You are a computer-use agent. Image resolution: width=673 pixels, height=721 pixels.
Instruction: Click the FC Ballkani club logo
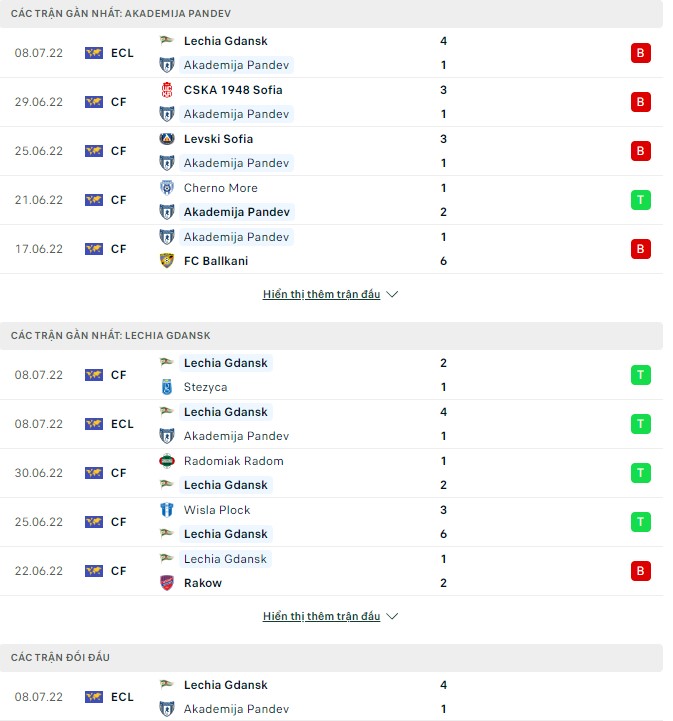click(167, 261)
